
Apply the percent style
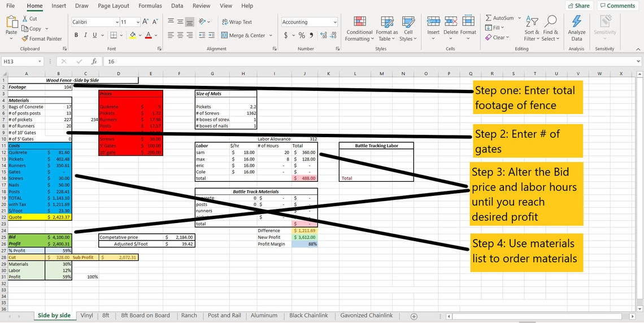[302, 36]
